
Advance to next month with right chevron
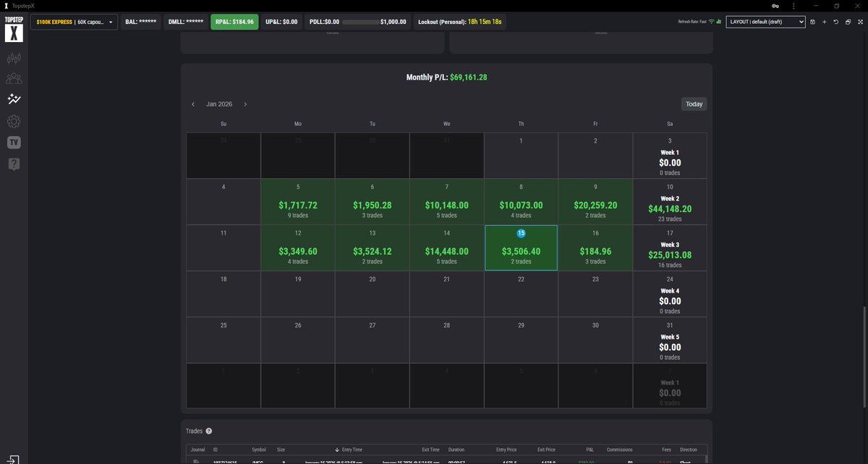[245, 104]
